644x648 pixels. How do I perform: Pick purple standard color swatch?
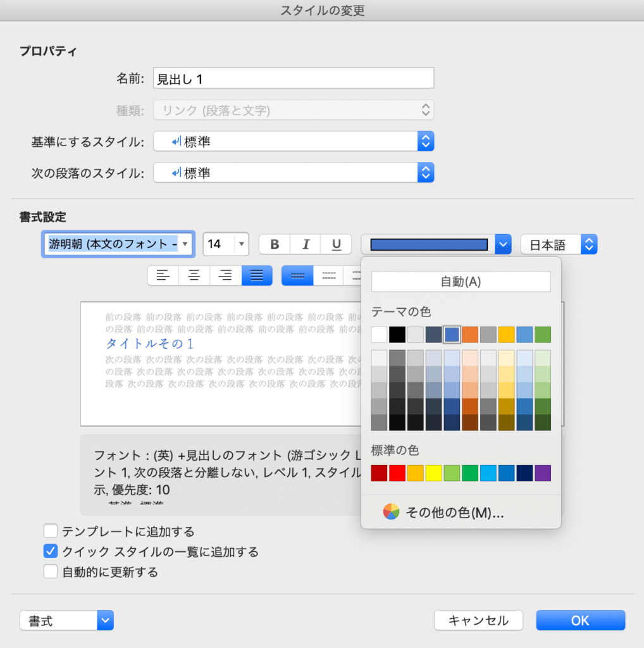pos(542,473)
